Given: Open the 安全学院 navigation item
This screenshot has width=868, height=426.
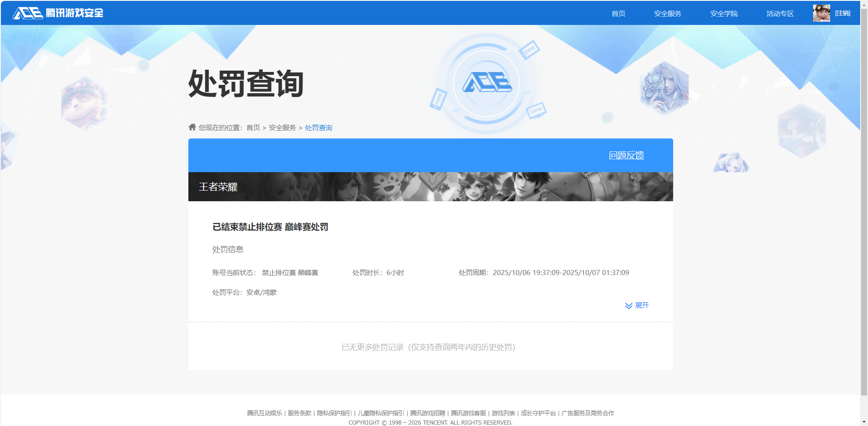Looking at the screenshot, I should pyautogui.click(x=723, y=13).
